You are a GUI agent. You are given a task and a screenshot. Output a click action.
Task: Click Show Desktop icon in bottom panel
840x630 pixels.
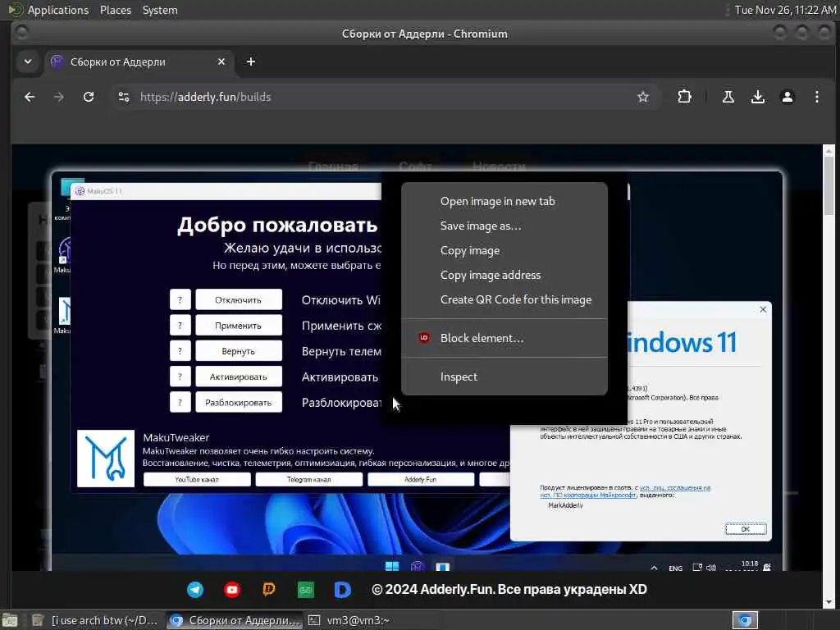click(10, 621)
